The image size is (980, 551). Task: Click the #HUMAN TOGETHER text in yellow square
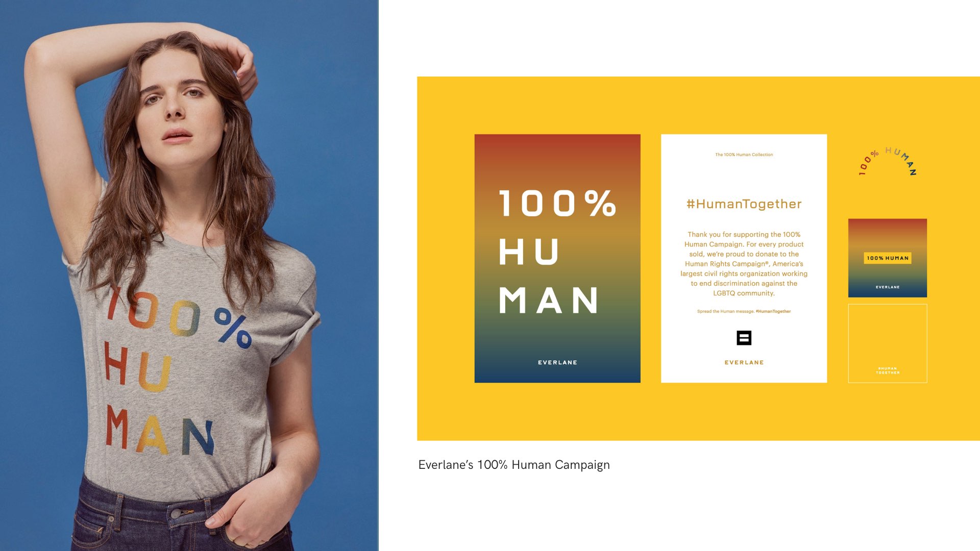click(x=888, y=371)
